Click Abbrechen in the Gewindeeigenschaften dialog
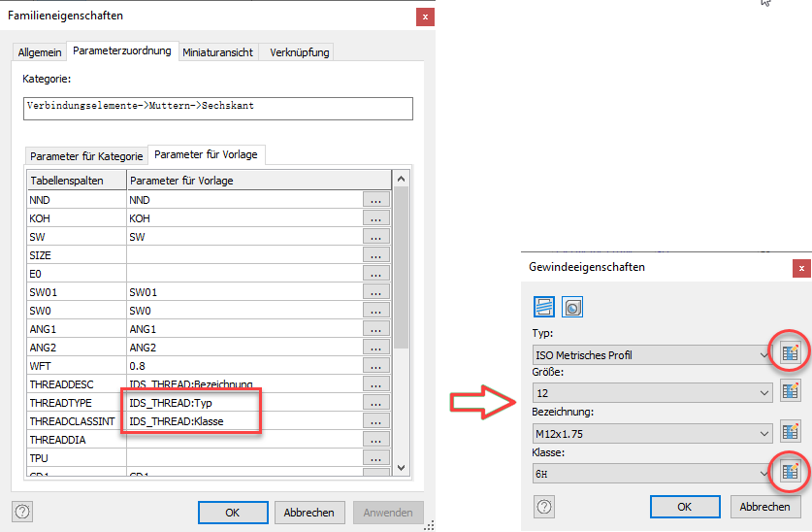The height and width of the screenshot is (532, 812). pyautogui.click(x=764, y=506)
